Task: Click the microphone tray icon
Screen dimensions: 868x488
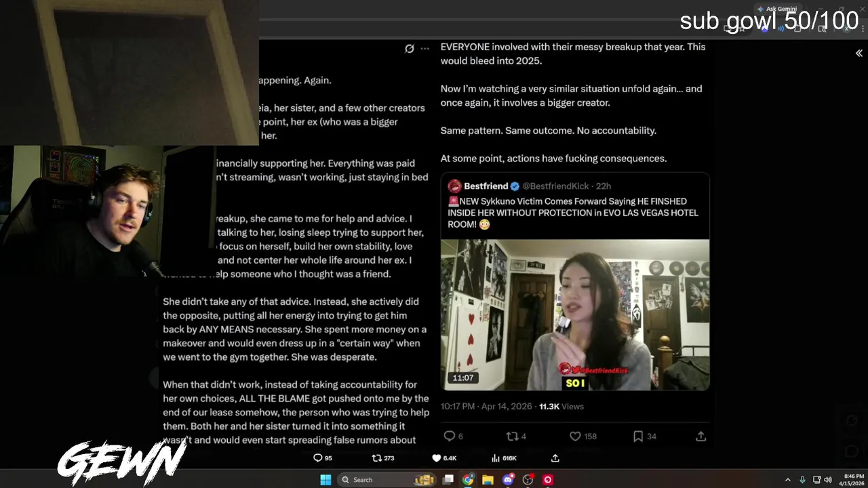Action: point(803,480)
